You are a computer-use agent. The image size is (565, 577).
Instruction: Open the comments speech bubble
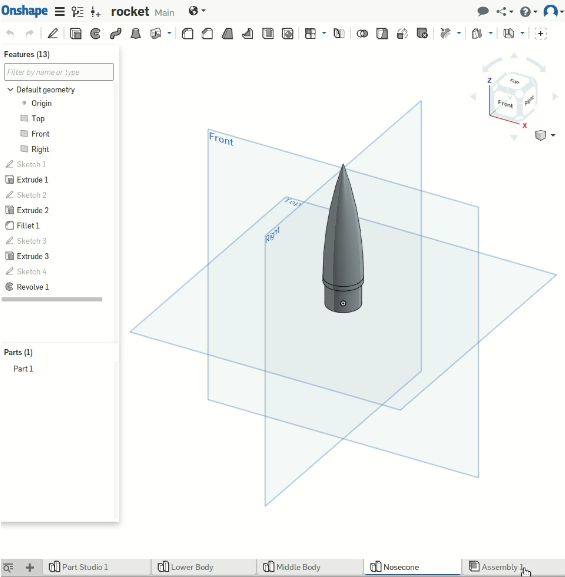click(x=483, y=11)
